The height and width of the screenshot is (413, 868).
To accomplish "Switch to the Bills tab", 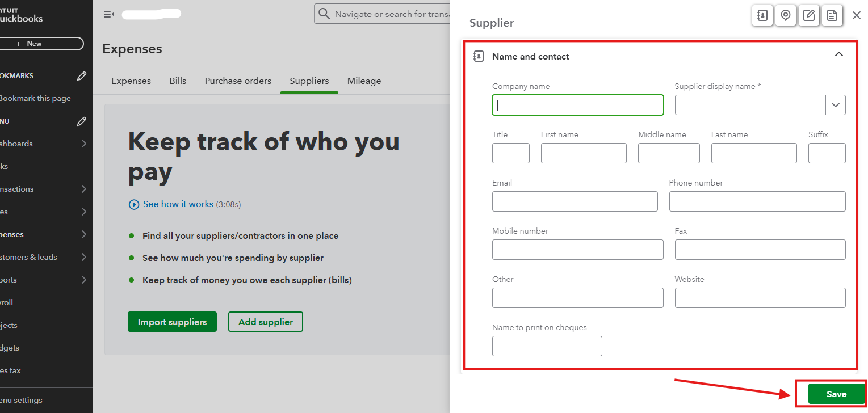I will tap(178, 81).
